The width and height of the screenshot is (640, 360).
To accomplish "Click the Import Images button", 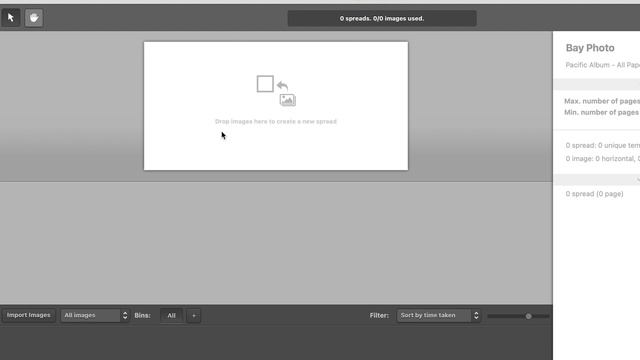I will [29, 315].
